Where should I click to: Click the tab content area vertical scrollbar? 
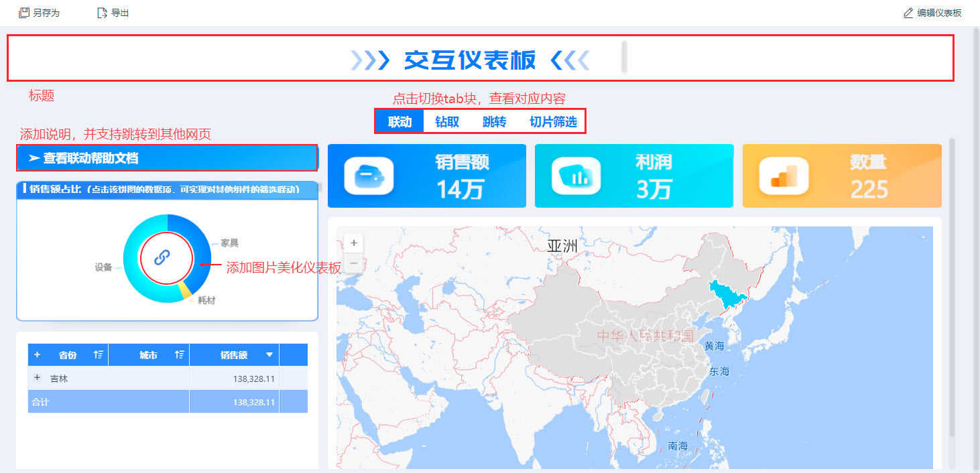(x=952, y=288)
